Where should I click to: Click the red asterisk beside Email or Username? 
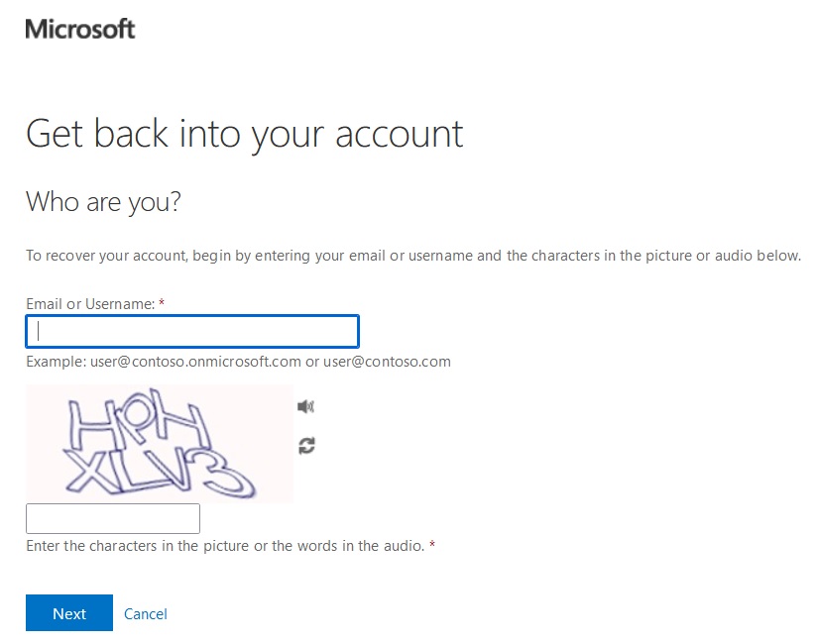162,302
